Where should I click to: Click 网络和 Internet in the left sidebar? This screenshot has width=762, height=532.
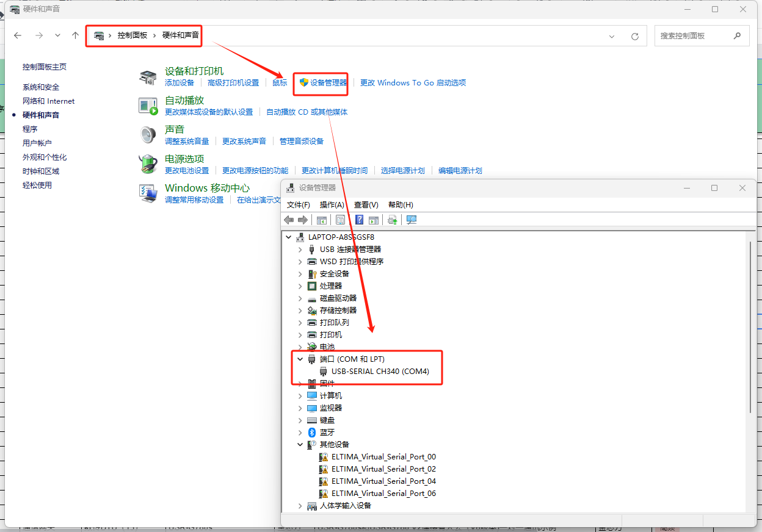pyautogui.click(x=49, y=101)
